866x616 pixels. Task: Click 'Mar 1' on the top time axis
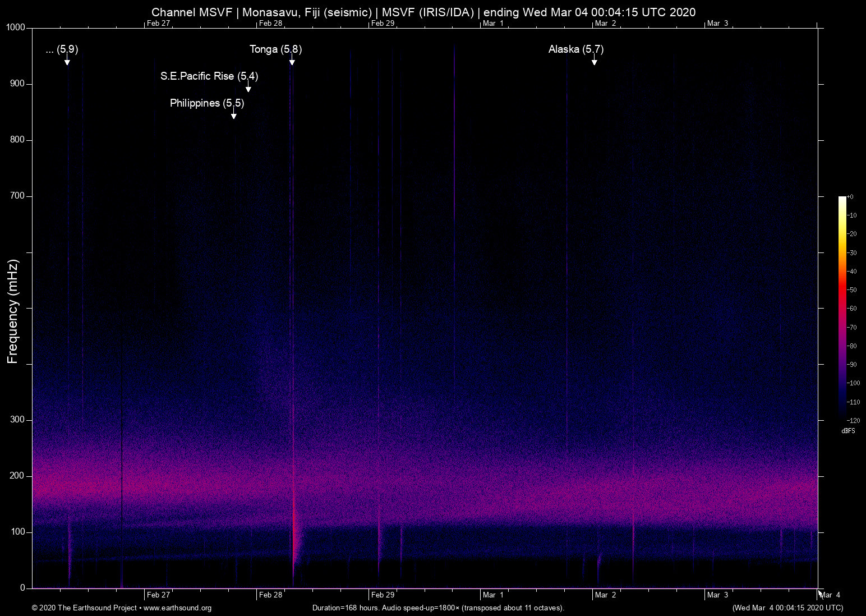coord(493,24)
